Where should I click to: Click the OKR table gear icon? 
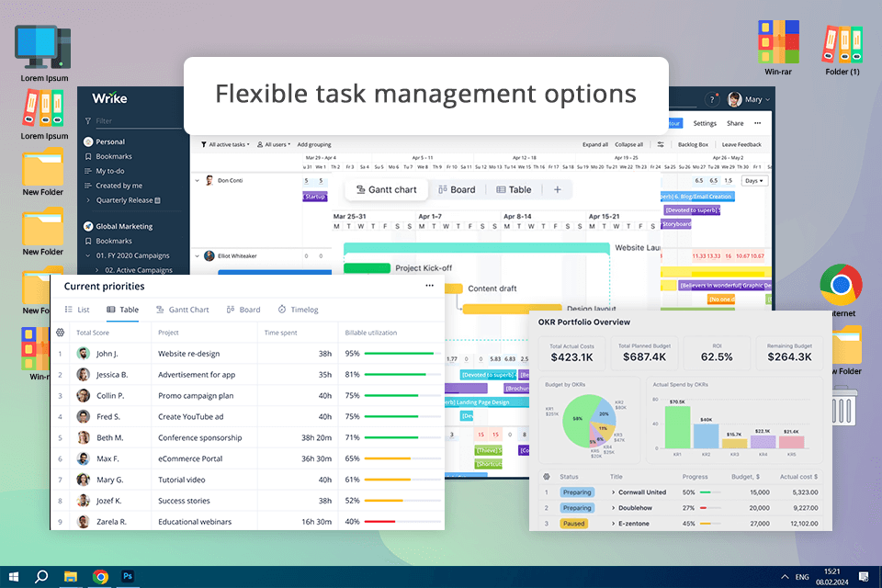546,477
